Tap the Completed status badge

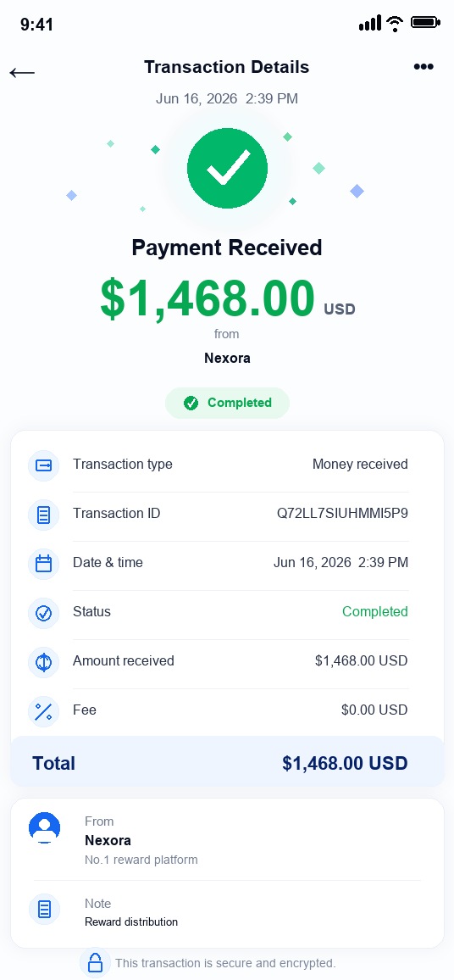tap(227, 404)
